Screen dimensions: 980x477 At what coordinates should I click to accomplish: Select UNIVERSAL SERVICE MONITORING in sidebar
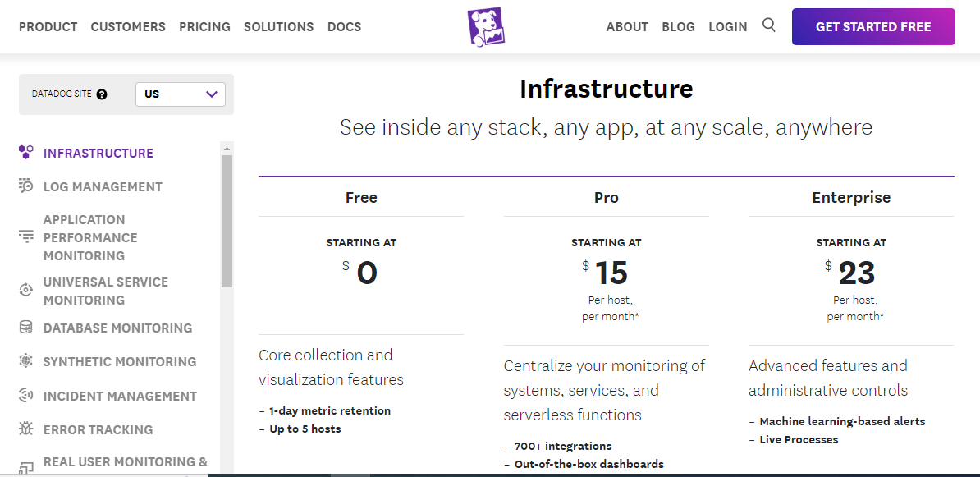point(106,291)
